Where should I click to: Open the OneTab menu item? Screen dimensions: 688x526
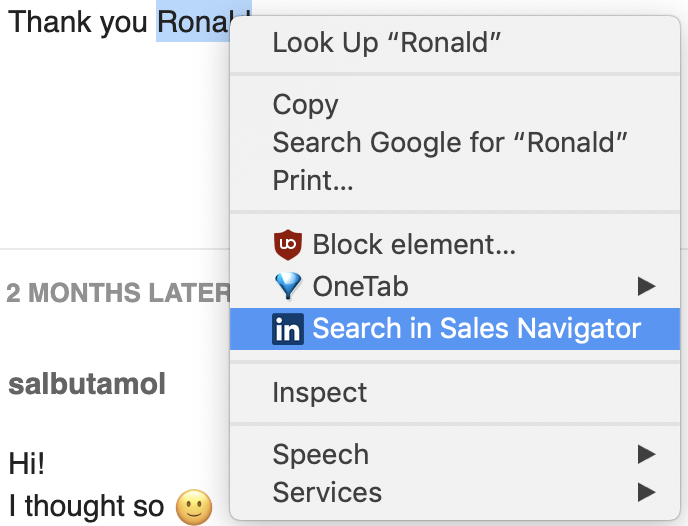455,286
